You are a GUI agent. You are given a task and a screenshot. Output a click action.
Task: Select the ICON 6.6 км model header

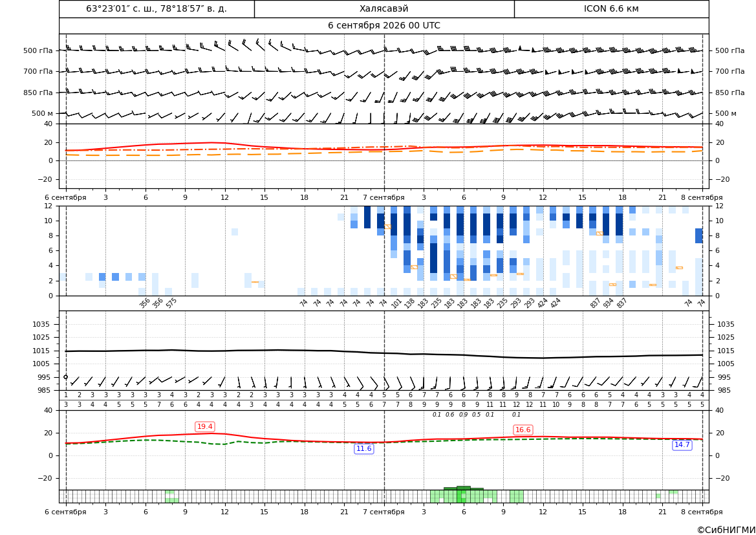pyautogui.click(x=611, y=8)
